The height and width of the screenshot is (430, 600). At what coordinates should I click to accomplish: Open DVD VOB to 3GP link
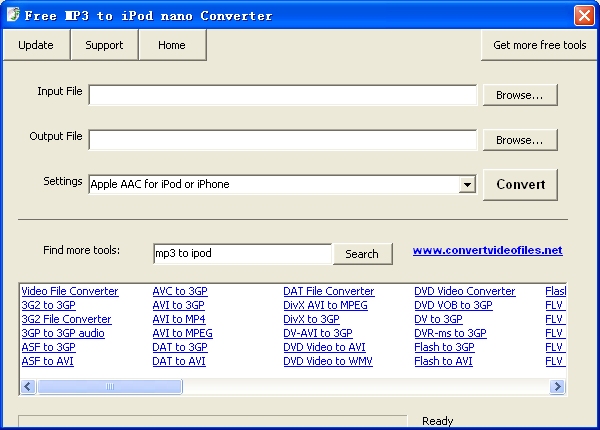pyautogui.click(x=453, y=305)
